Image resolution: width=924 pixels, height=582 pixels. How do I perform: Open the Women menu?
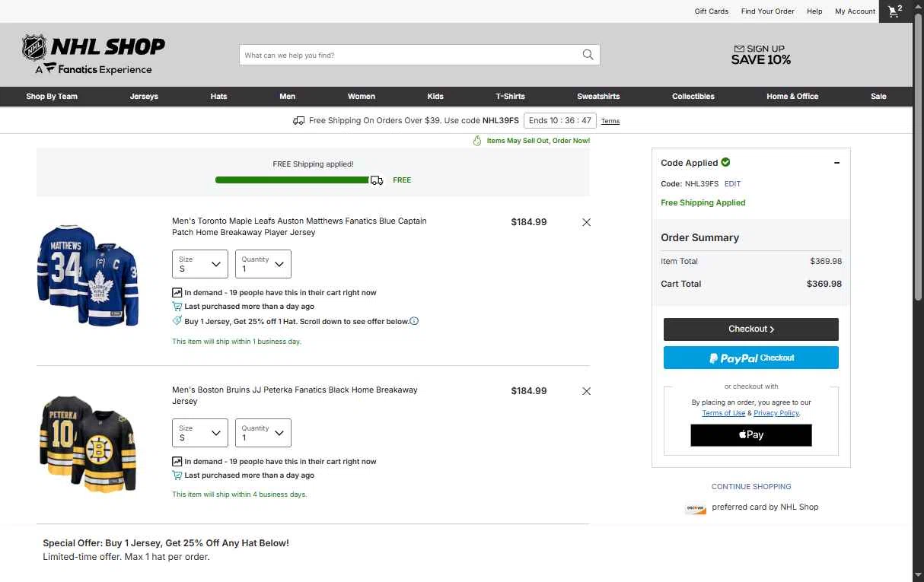362,97
